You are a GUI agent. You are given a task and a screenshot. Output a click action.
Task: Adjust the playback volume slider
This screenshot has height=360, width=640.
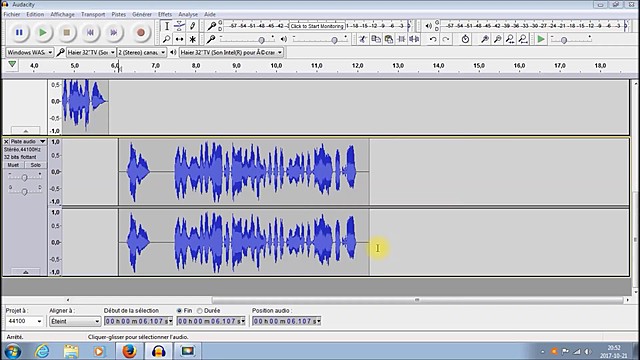coord(334,40)
